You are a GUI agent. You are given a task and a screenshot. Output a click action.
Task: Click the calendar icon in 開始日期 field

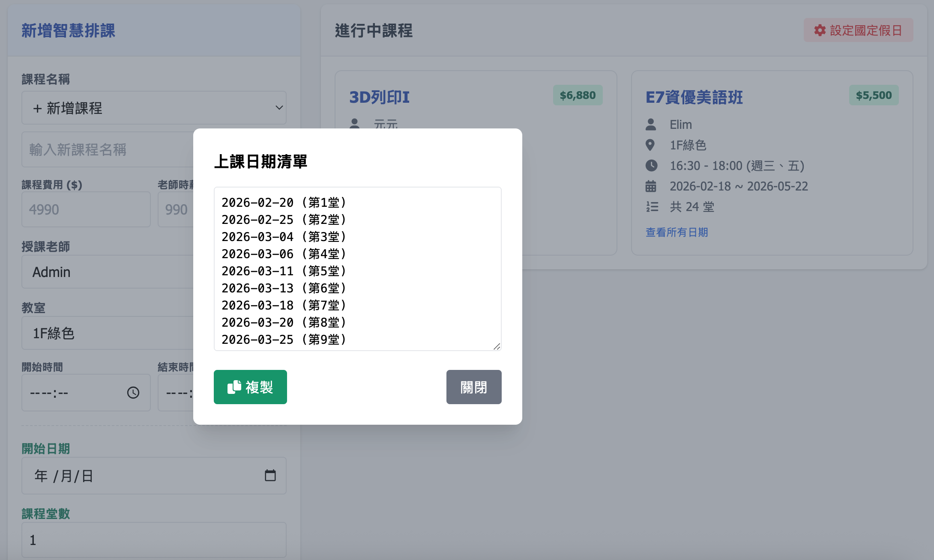pyautogui.click(x=270, y=475)
